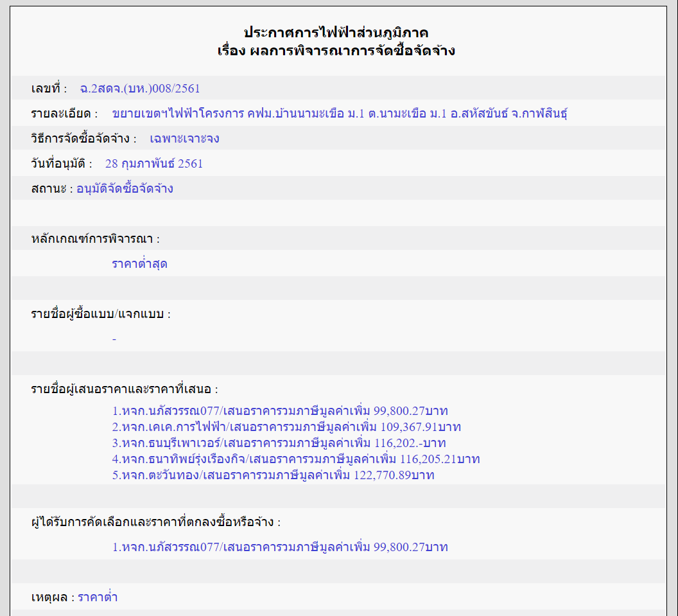Select the document number ฉ.2สดจ.(บห.)008/2561
The image size is (678, 616).
coord(140,89)
